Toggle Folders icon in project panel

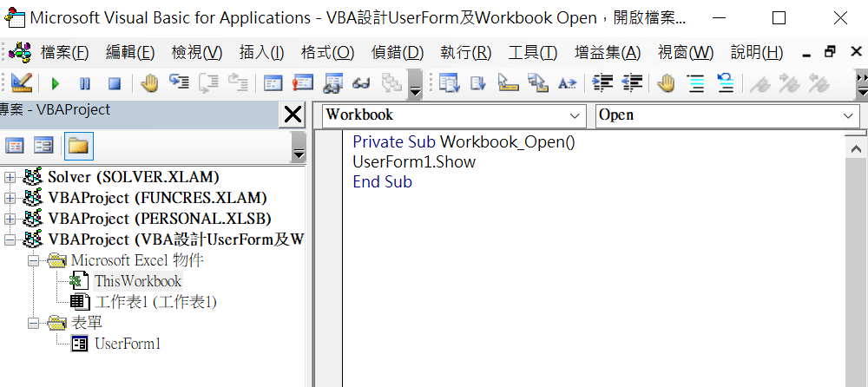(x=78, y=146)
